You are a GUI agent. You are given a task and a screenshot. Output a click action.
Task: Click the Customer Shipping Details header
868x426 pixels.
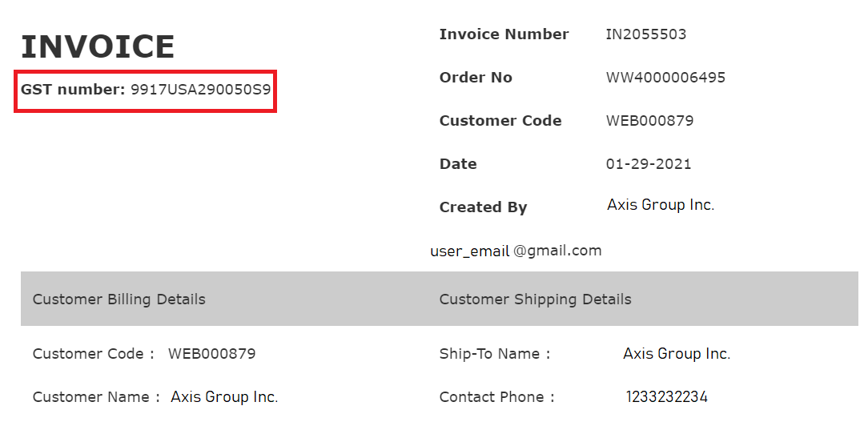535,299
